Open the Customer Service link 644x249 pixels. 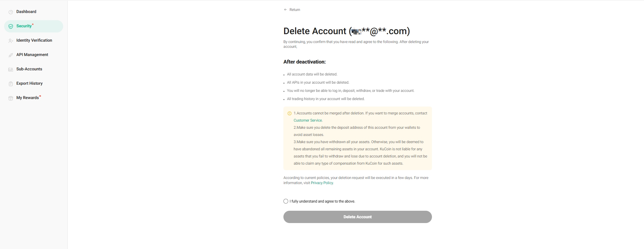[308, 120]
